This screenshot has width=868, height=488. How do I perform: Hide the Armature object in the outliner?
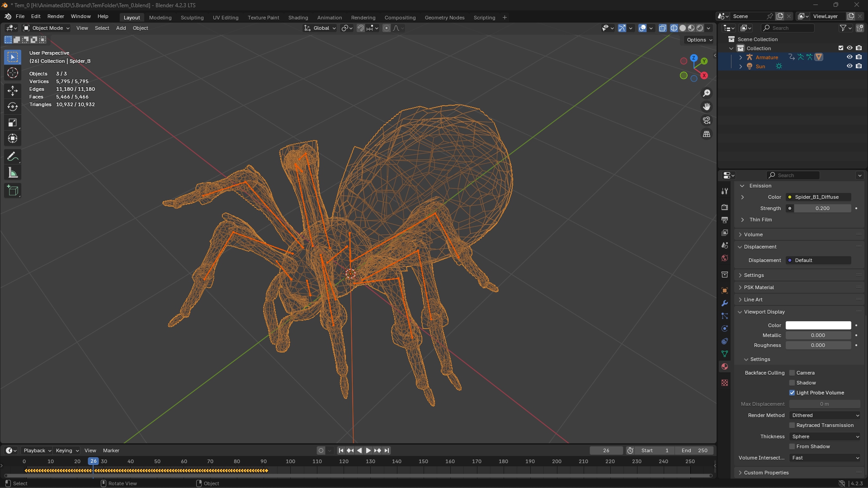[850, 57]
